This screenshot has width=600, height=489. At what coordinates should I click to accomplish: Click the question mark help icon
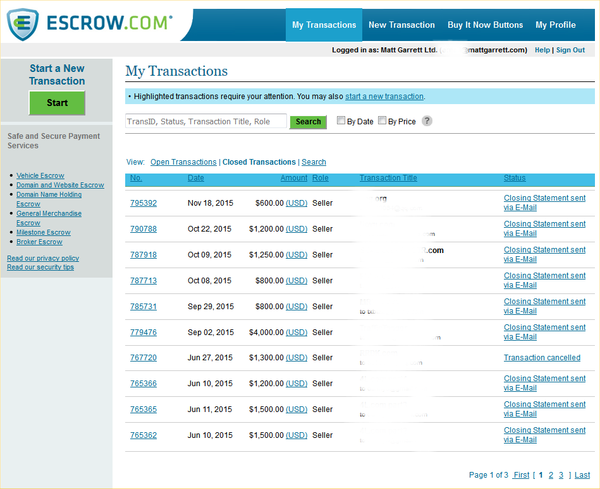pyautogui.click(x=427, y=121)
